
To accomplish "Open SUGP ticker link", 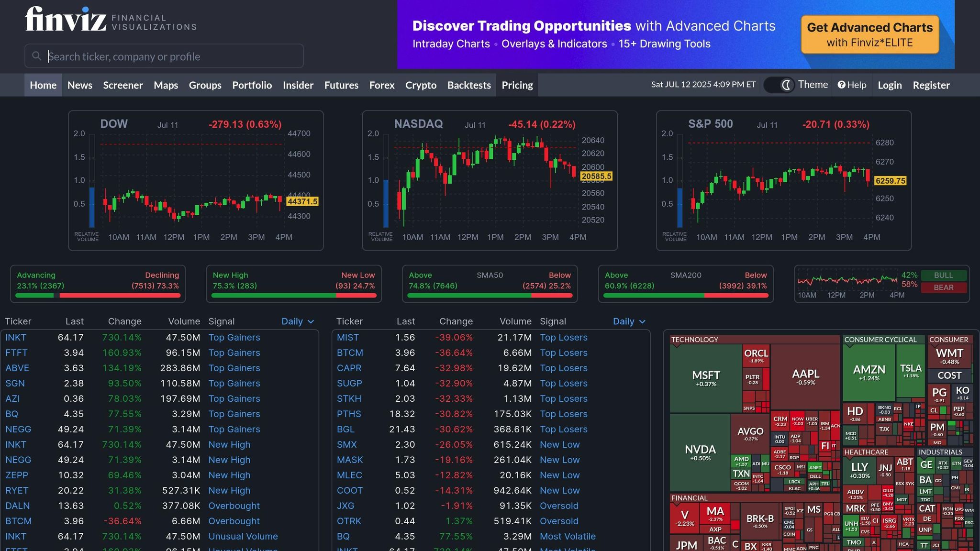I will 349,383.
